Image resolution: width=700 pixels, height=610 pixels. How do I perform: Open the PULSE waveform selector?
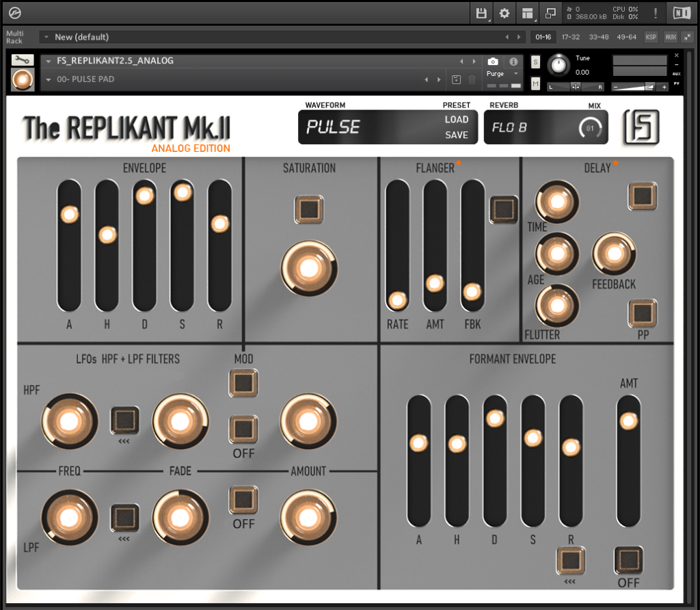click(333, 127)
